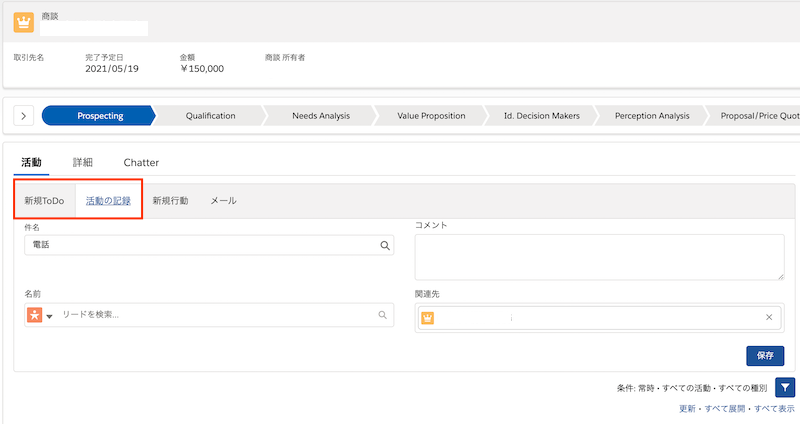Click the search magnifier in 名前 field
Viewport: 800px width, 424px height.
[x=382, y=315]
